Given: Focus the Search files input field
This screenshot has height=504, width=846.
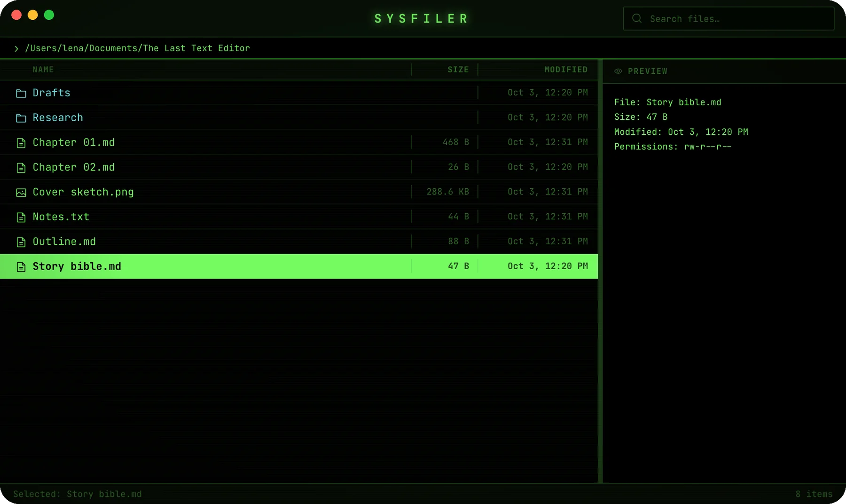Looking at the screenshot, I should click(728, 19).
